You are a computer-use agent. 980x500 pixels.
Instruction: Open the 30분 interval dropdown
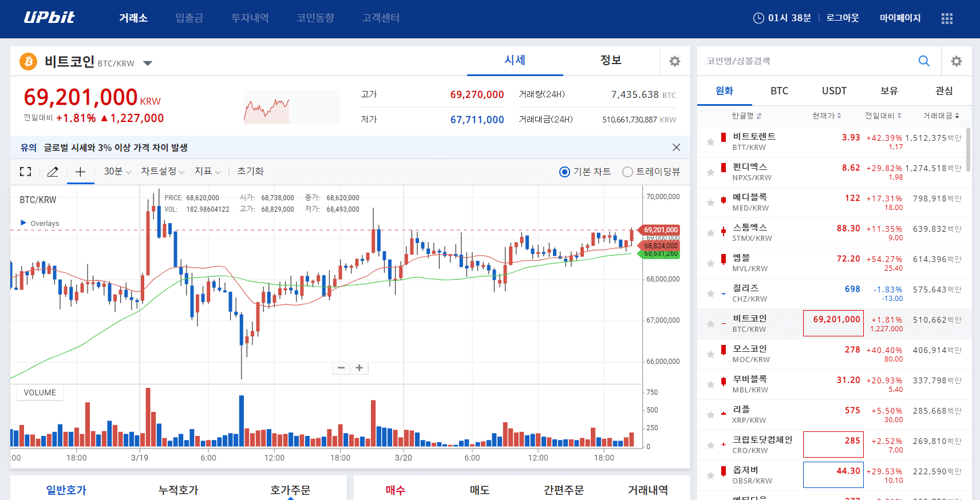117,172
